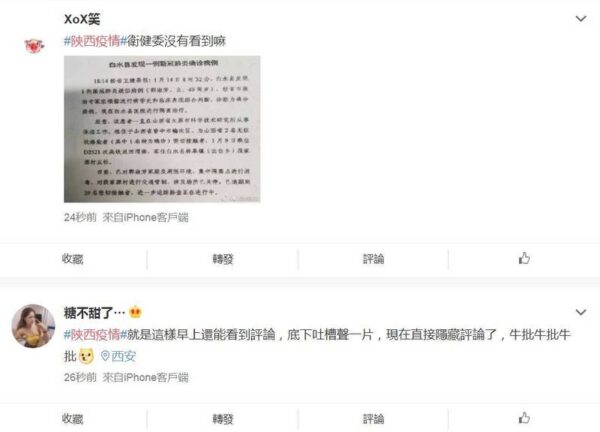This screenshot has width=600, height=432.
Task: Open XoX笑 pig avatar profile
Action: [x=34, y=46]
